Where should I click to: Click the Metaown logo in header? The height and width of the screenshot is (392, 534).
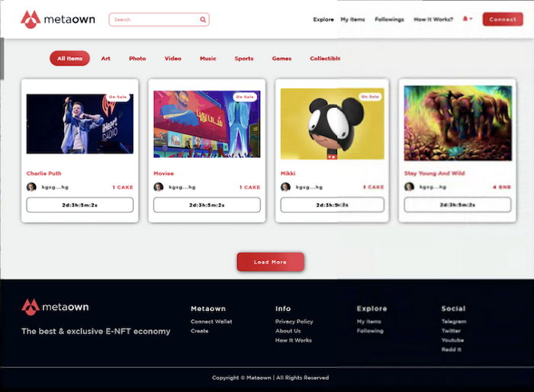pos(58,19)
